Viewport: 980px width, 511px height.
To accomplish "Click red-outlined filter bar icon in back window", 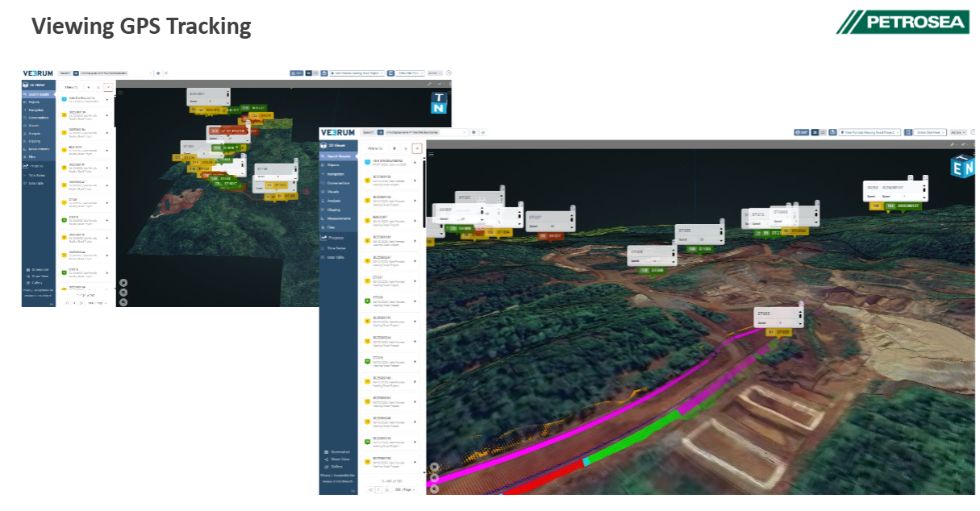I will [107, 86].
